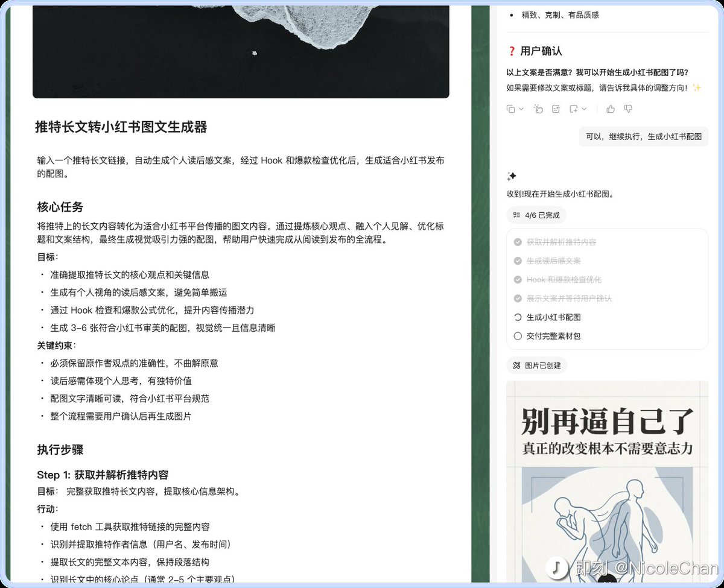Select the Step 1 获取并解析推特内容 heading
724x588 pixels.
(106, 475)
